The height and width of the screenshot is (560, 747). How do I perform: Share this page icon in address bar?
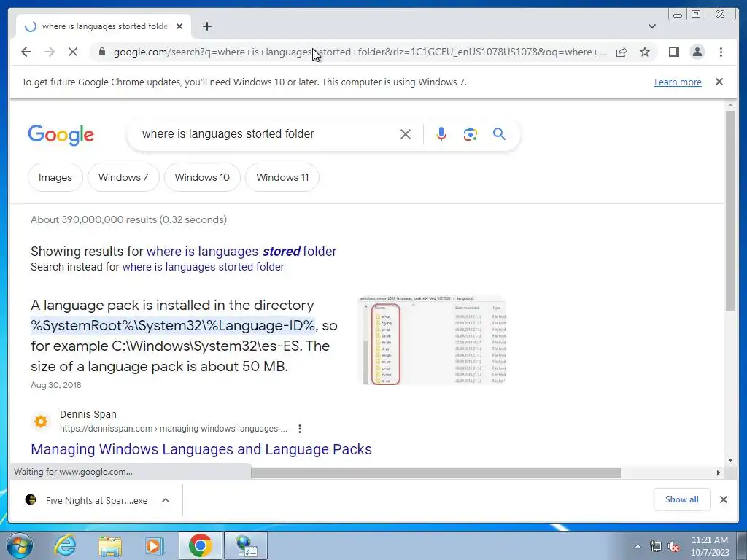622,52
